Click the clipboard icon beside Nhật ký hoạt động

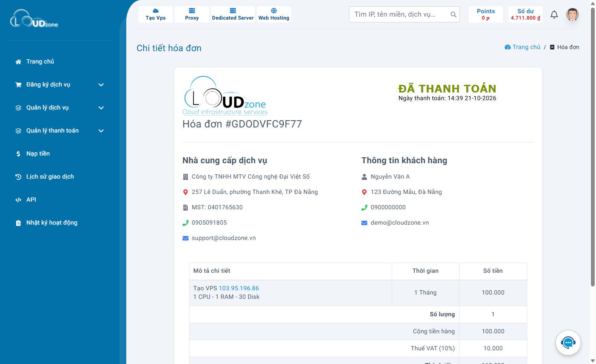point(18,223)
